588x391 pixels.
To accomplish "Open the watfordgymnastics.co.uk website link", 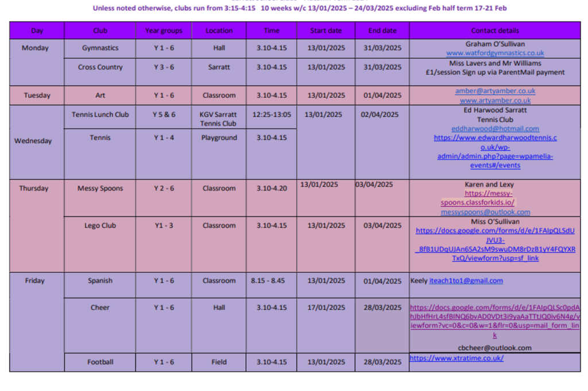I will tap(494, 53).
